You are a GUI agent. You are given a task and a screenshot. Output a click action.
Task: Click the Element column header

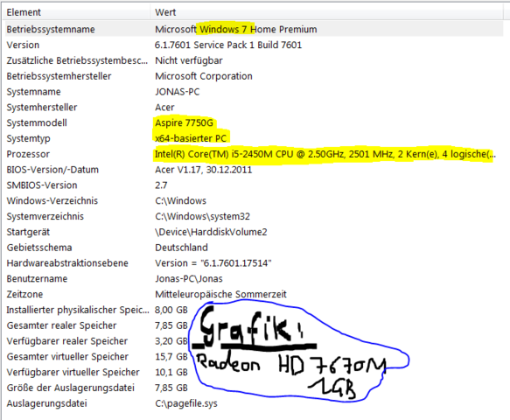coord(77,12)
